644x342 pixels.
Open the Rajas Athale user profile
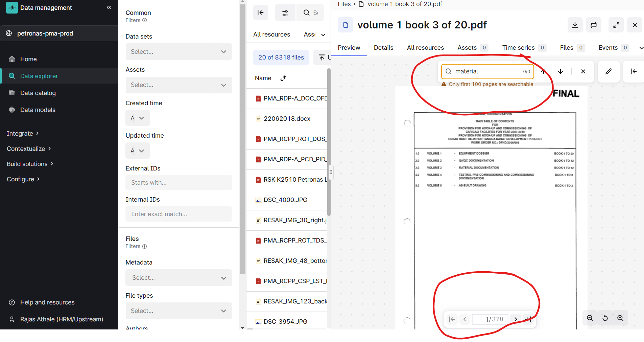tap(56, 319)
